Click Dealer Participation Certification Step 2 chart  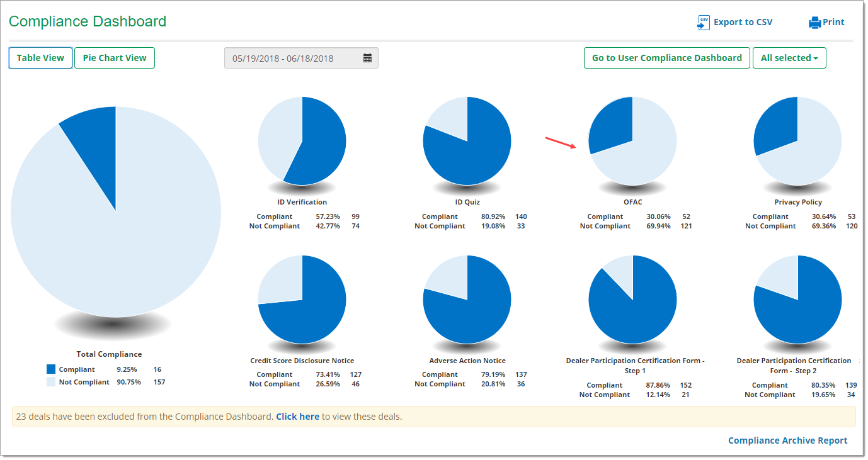(x=797, y=299)
